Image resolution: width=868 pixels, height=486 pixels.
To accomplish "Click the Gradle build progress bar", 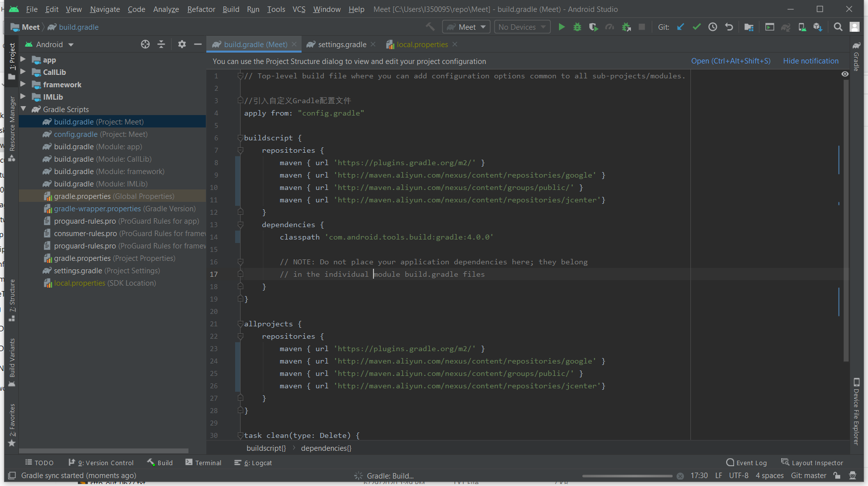I will click(627, 476).
